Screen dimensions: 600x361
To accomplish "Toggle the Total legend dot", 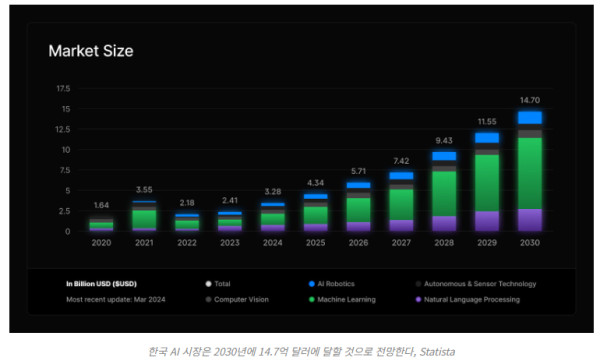I will click(x=208, y=284).
